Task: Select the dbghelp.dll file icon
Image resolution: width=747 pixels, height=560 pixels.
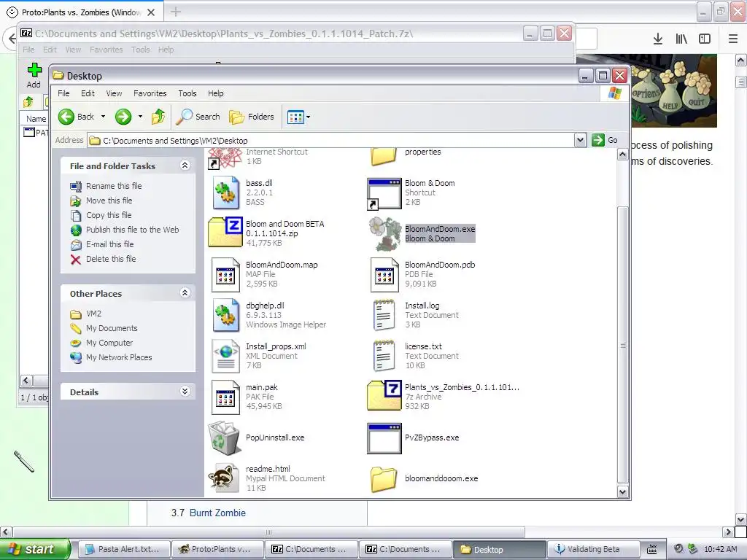Action: 225,315
